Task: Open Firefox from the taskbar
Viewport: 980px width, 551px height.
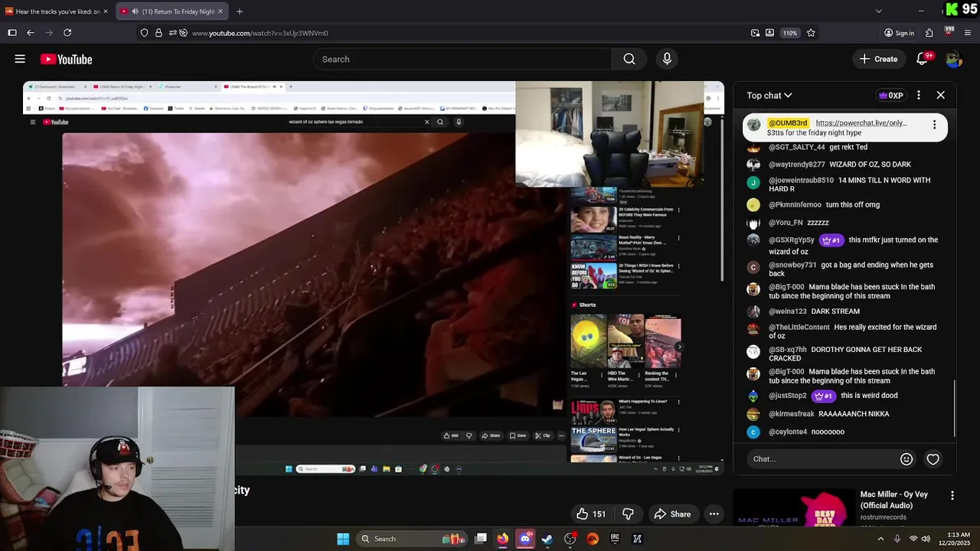Action: (x=502, y=539)
